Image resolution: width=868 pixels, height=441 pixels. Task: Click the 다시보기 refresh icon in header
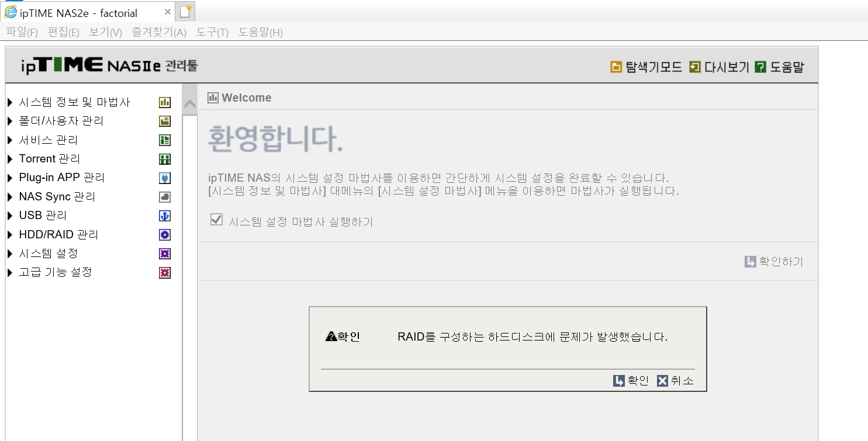(x=695, y=67)
